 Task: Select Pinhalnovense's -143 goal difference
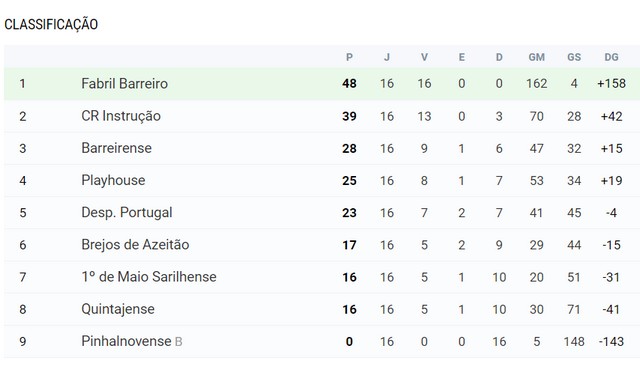[x=611, y=341]
